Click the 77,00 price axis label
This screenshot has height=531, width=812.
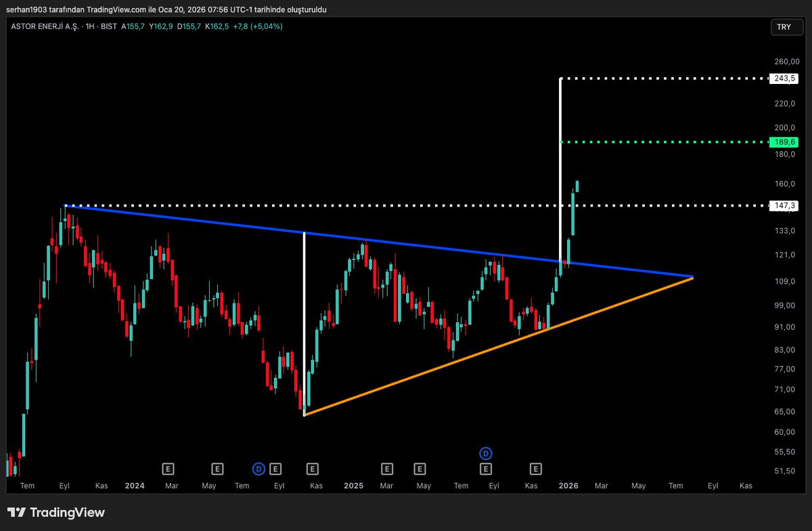(785, 369)
